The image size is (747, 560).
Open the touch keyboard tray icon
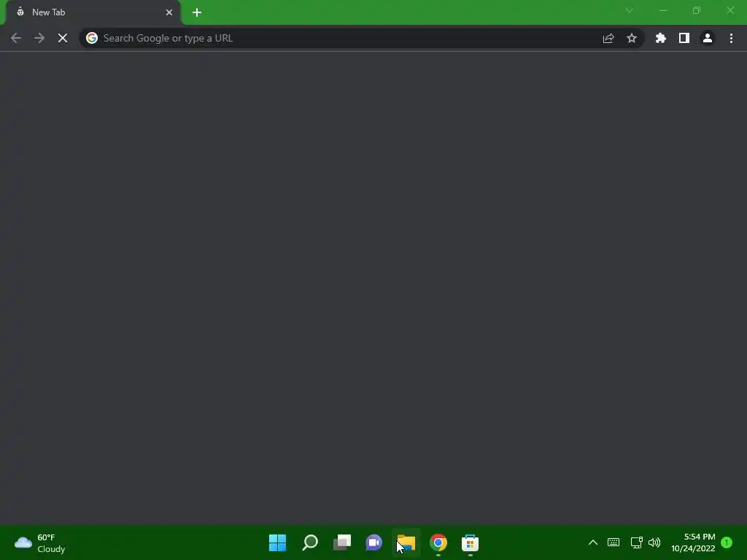pyautogui.click(x=614, y=542)
